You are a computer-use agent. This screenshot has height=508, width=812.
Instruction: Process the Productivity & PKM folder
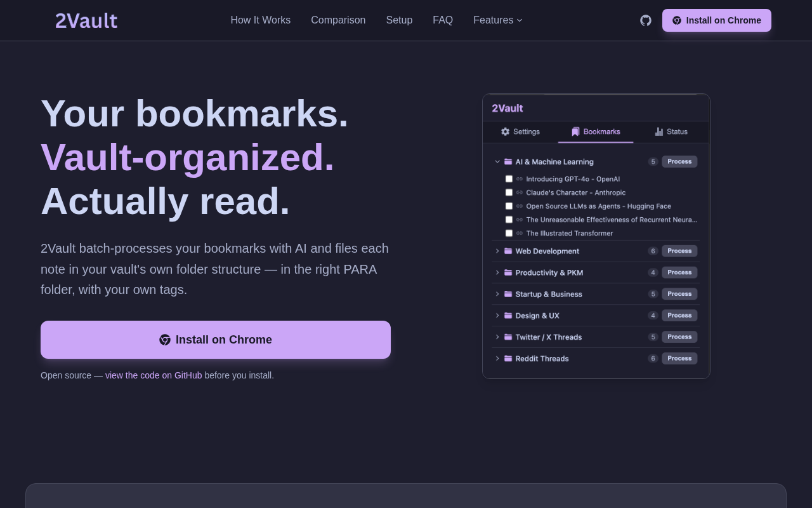[679, 272]
